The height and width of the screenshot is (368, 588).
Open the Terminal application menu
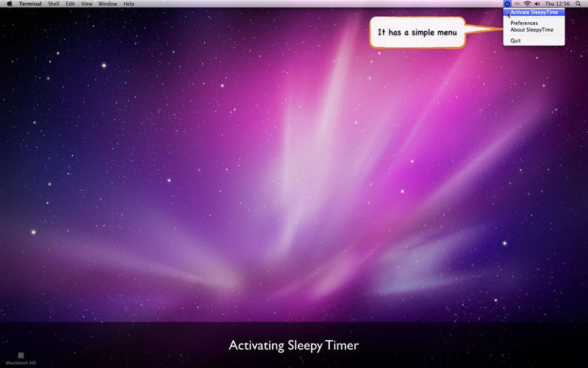[30, 4]
